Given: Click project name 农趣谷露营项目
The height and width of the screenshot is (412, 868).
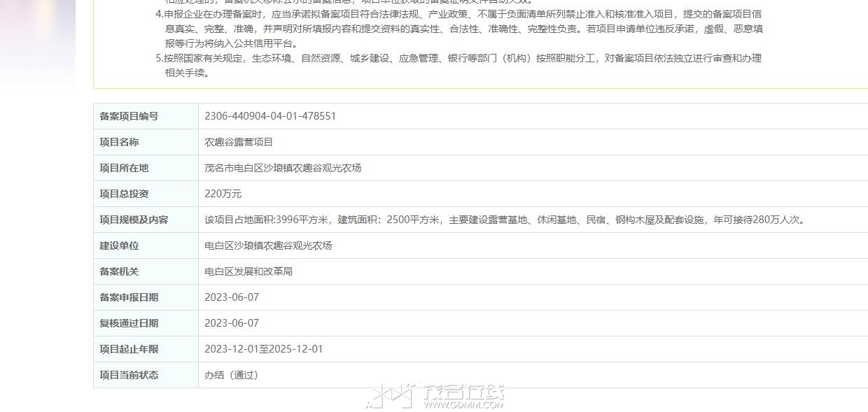Looking at the screenshot, I should tap(239, 142).
